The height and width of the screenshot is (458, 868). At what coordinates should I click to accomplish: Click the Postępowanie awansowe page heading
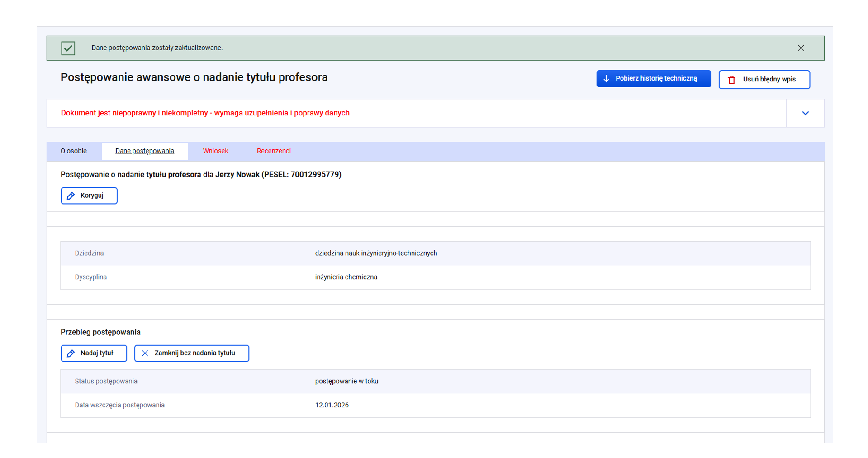(194, 77)
